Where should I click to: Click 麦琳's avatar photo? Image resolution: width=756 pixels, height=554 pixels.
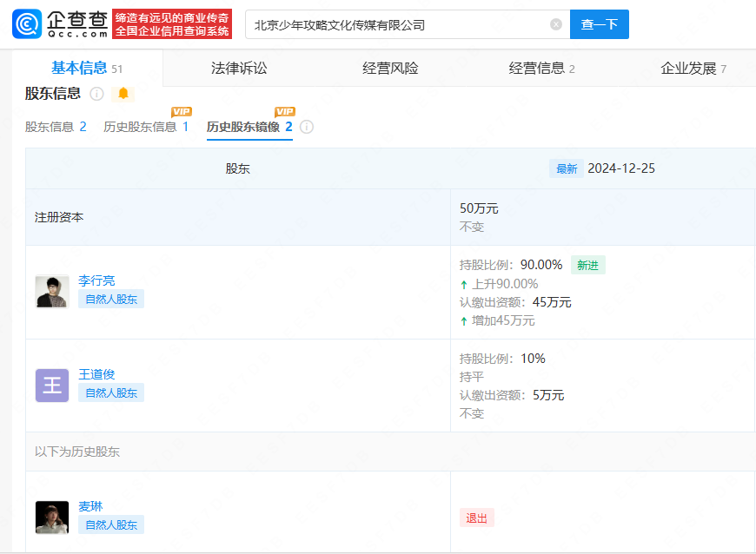52,517
